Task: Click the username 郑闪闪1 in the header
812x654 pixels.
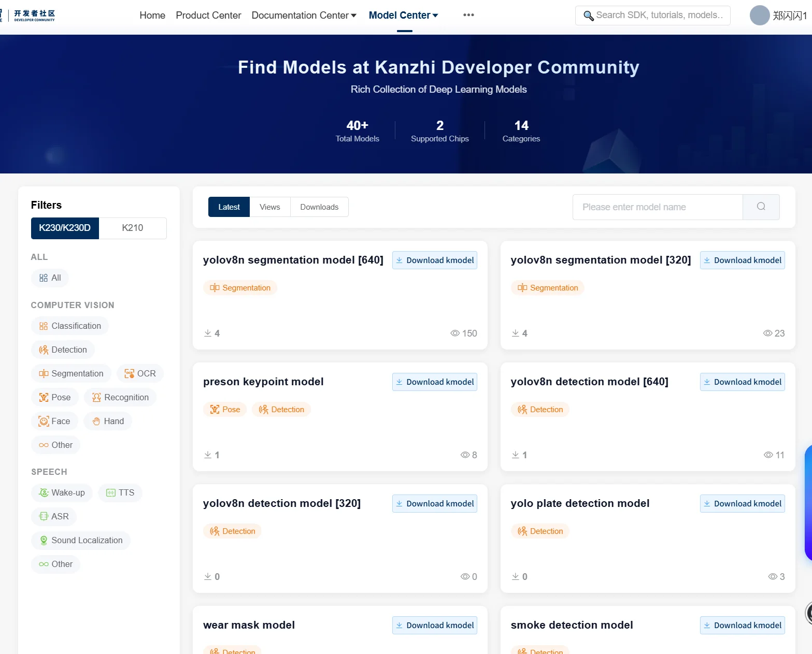Action: (790, 16)
